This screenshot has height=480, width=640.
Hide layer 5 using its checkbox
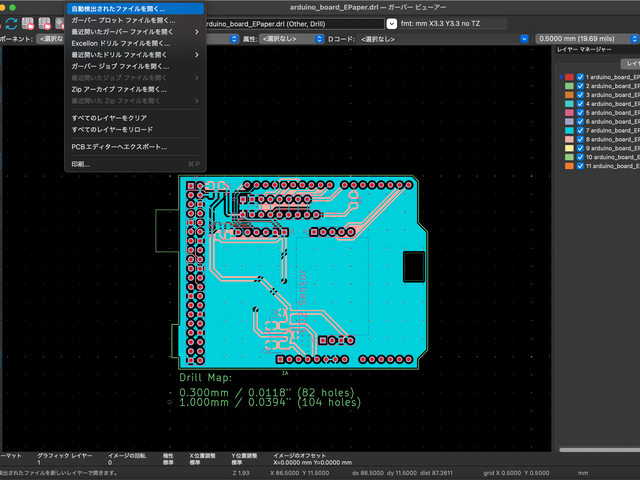click(x=579, y=112)
